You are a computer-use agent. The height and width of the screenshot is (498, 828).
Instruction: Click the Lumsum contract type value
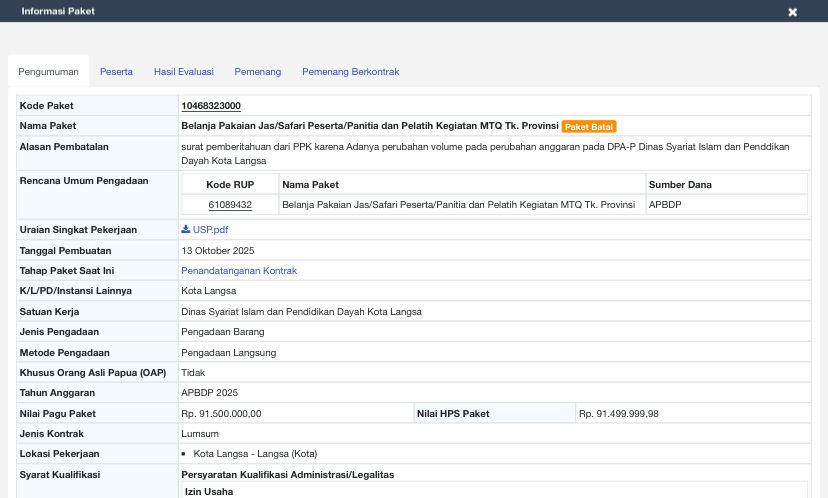pos(199,434)
